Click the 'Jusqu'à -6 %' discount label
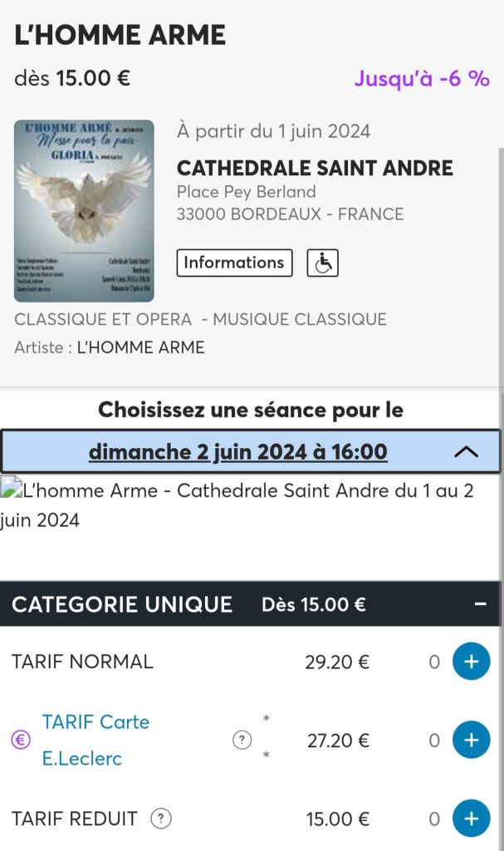The width and height of the screenshot is (504, 851). tap(421, 79)
